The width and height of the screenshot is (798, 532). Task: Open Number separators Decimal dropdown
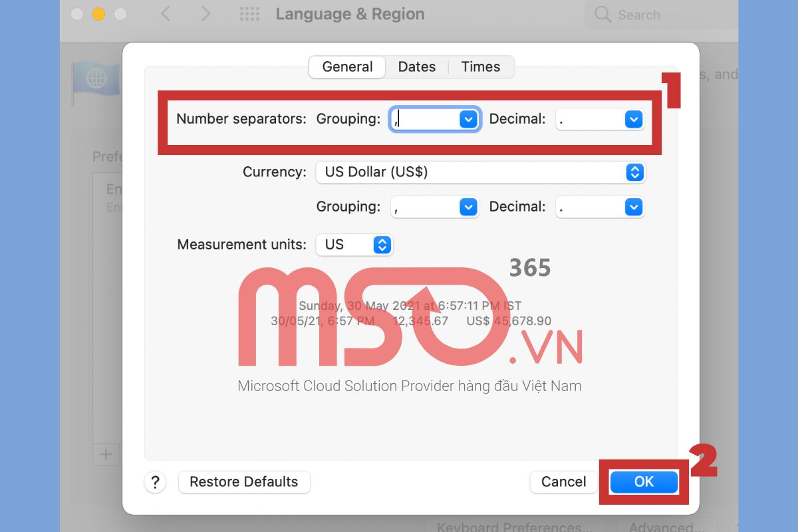pos(634,119)
